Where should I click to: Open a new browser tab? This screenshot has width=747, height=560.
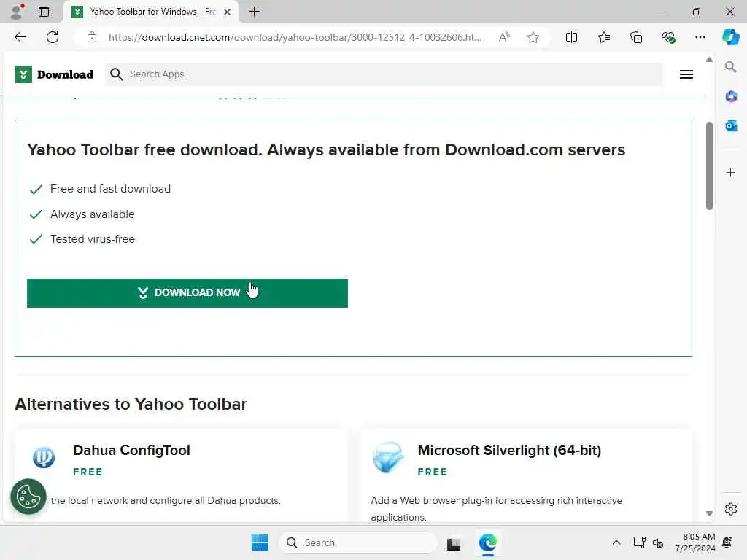(255, 12)
